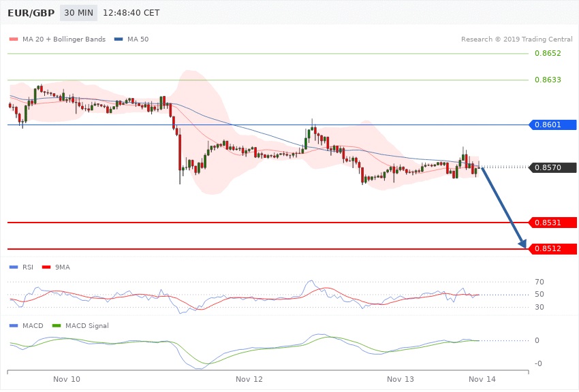Toggle the MA 50 legend label
Viewport: 579px width, 392px height.
pos(138,39)
